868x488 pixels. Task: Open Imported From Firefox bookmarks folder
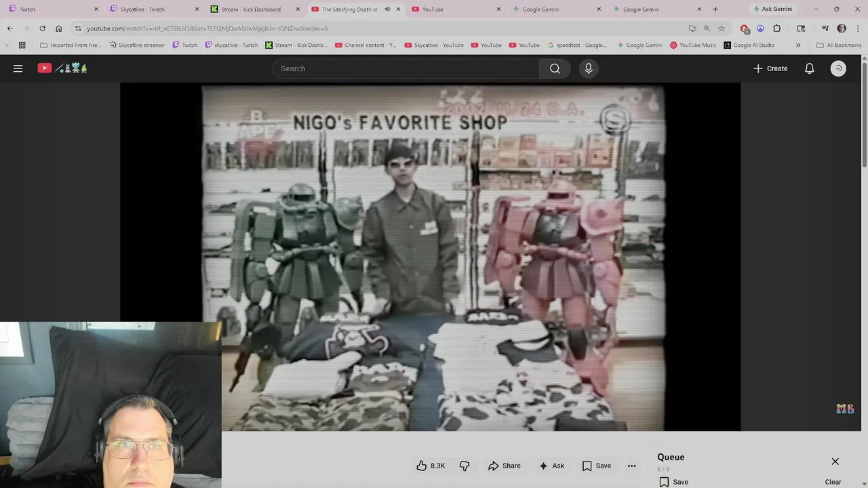71,45
